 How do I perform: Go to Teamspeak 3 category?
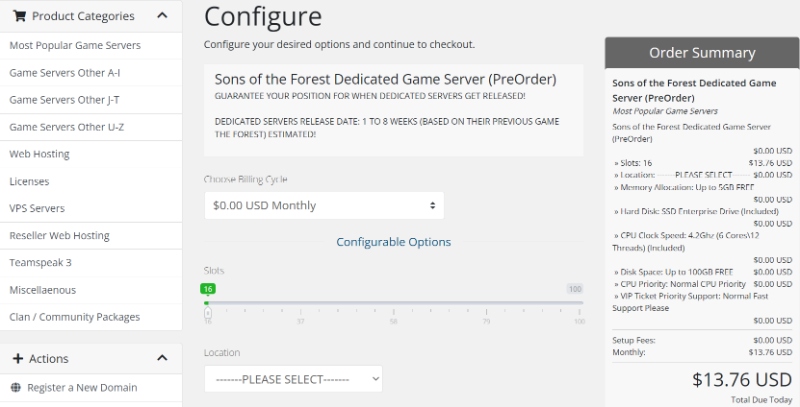(x=40, y=262)
